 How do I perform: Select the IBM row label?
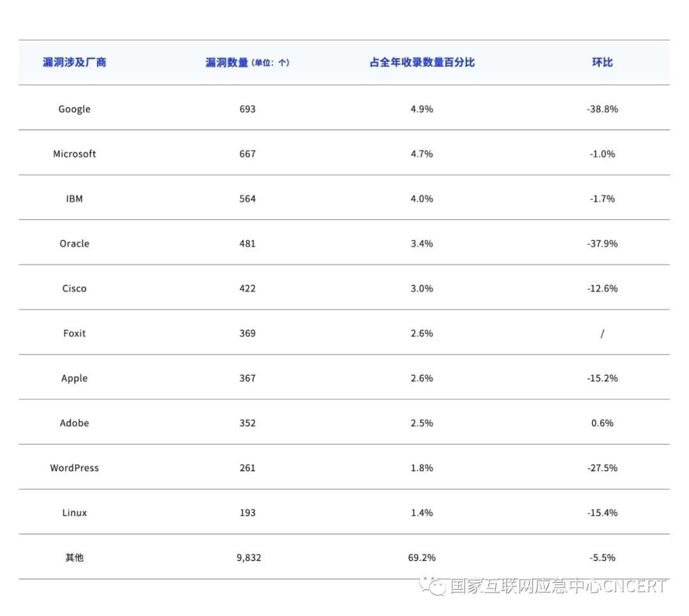coord(75,199)
